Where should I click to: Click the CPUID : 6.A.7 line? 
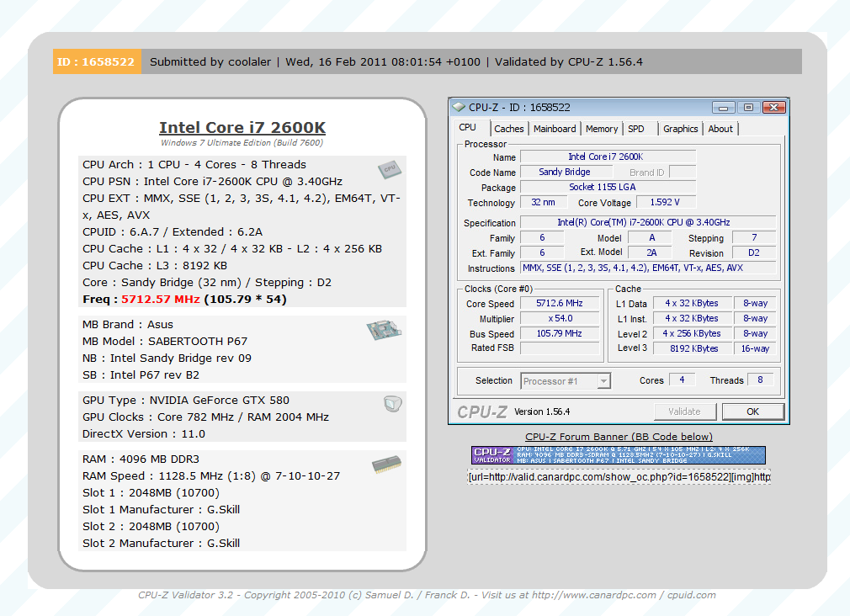173,232
